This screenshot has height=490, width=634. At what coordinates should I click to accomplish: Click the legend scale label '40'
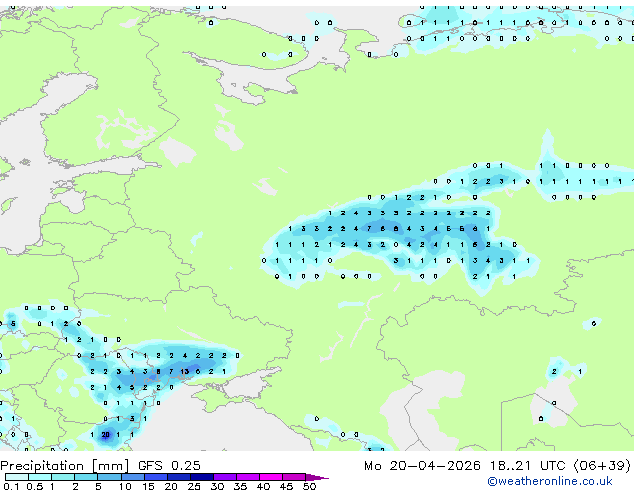click(x=263, y=486)
